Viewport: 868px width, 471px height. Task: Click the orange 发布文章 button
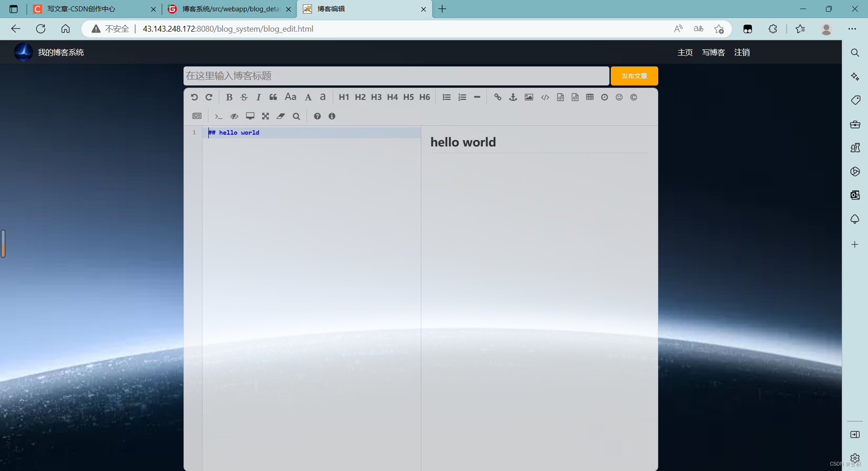pyautogui.click(x=634, y=76)
